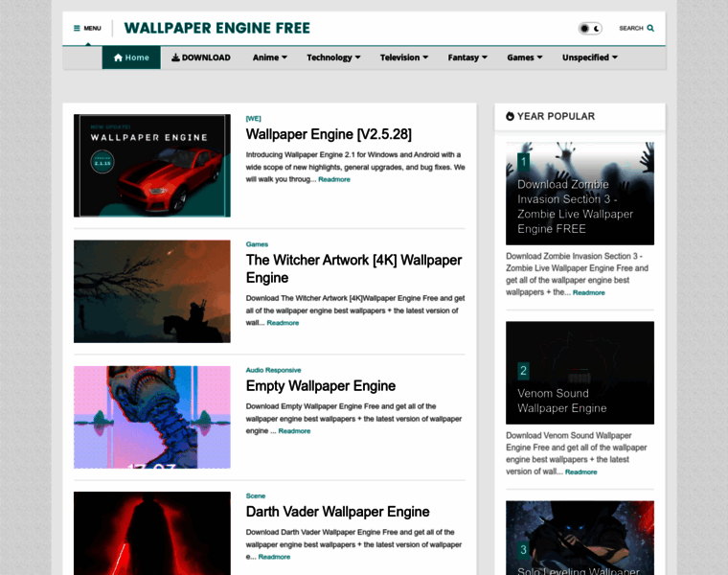Open the Empty Wallpaper Engine title

320,386
